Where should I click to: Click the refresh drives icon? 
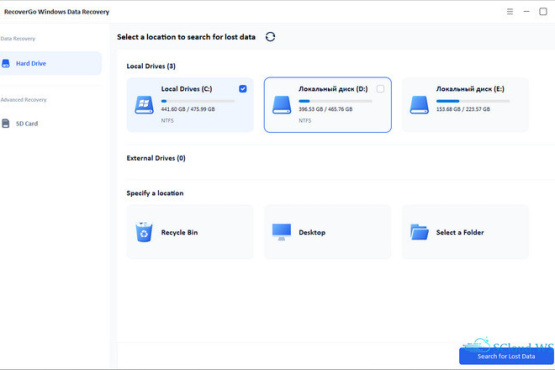270,37
